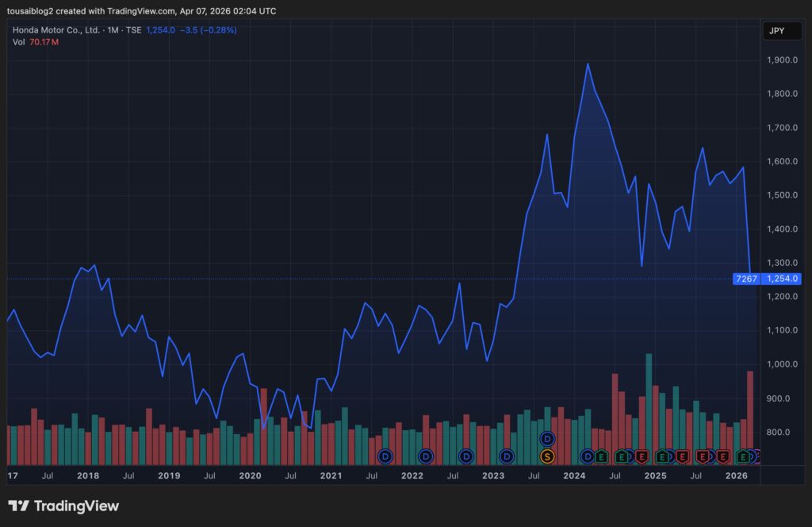Click the orange S split marker
The image size is (812, 527).
tap(546, 456)
